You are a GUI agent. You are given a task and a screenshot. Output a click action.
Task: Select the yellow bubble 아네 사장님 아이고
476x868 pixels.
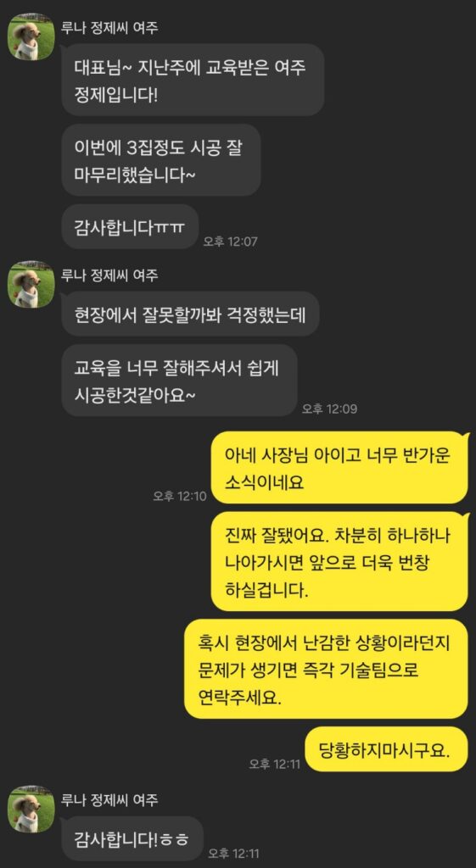pyautogui.click(x=339, y=467)
